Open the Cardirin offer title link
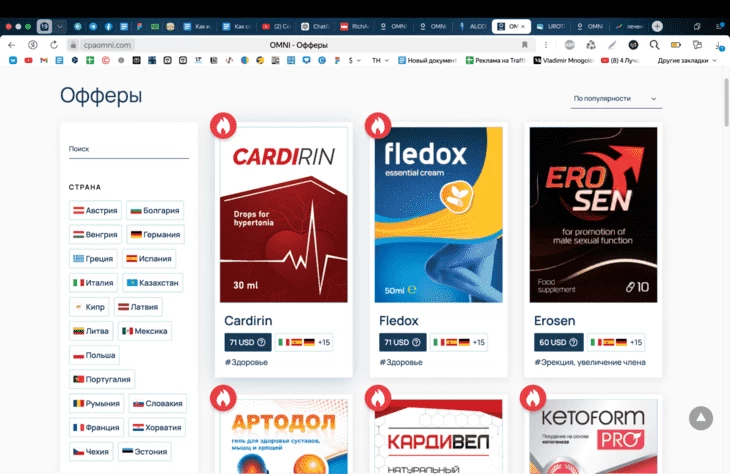 pyautogui.click(x=248, y=321)
